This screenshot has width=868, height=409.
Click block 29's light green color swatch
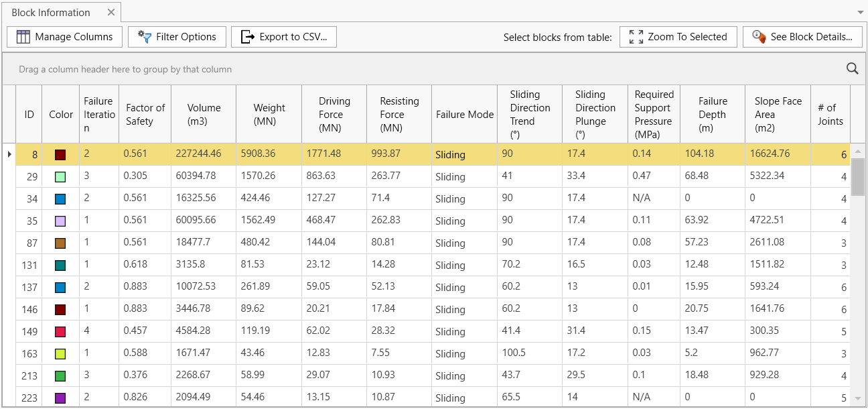60,176
